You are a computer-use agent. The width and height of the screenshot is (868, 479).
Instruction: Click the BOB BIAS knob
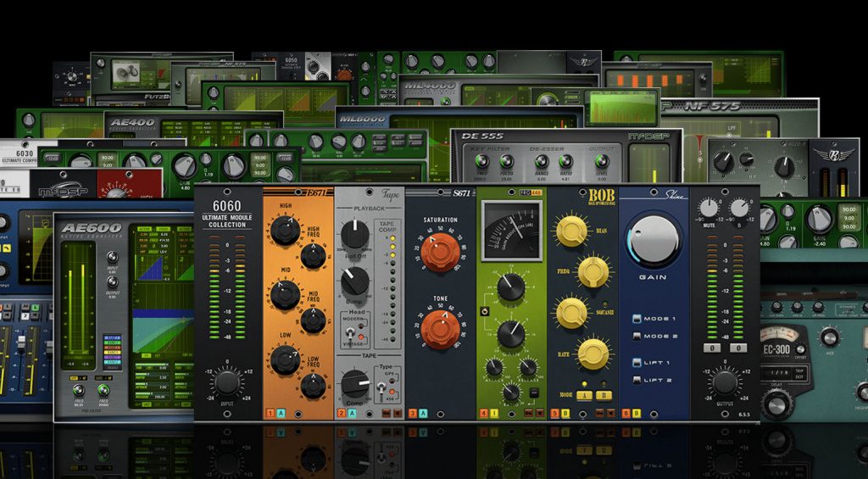pyautogui.click(x=572, y=231)
